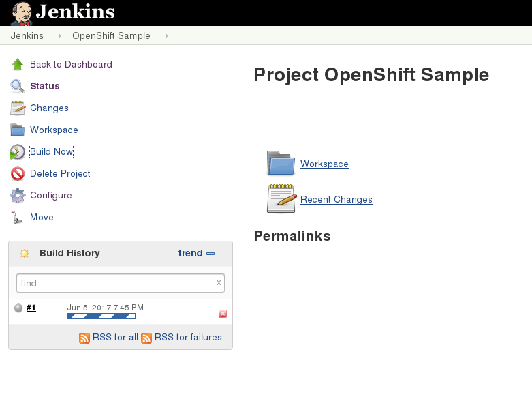Open the Recent Changes link
The image size is (532, 401).
(x=337, y=199)
